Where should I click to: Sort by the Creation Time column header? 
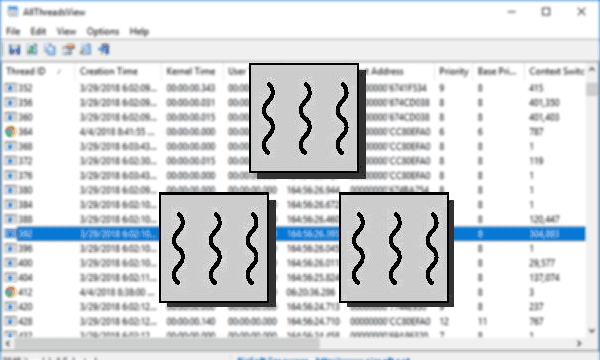(x=118, y=71)
